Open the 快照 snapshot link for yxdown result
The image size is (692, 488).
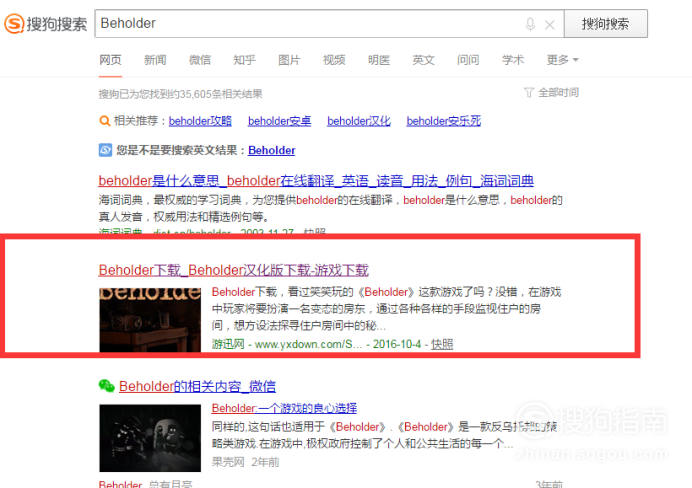442,344
